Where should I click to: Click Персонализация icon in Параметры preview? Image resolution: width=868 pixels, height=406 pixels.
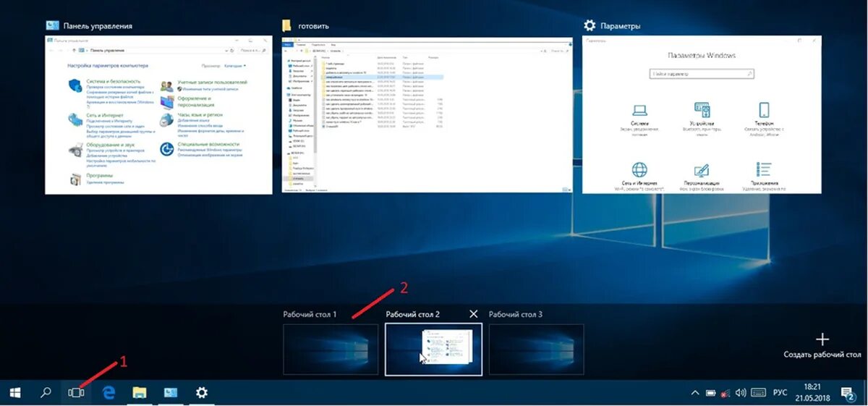point(702,170)
